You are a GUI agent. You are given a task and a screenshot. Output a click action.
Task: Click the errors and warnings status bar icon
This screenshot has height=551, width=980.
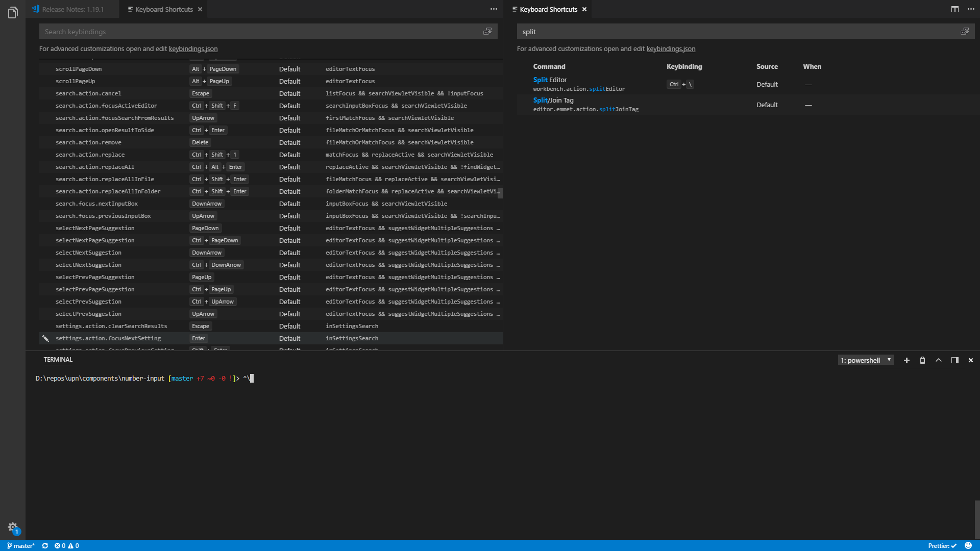[65, 545]
